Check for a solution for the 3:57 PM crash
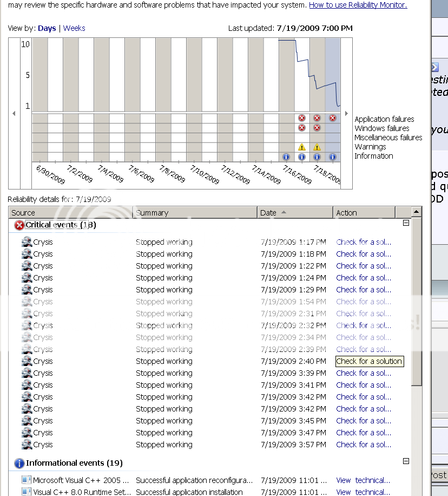 coord(364,445)
